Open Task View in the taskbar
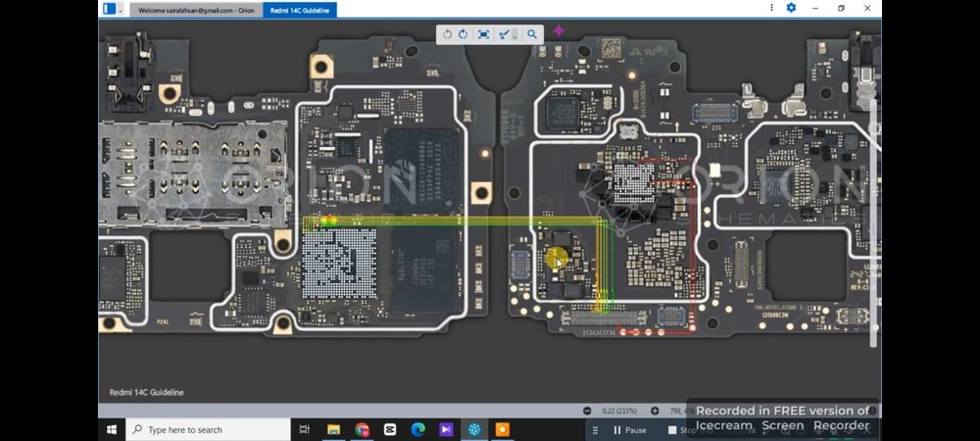 pyautogui.click(x=305, y=430)
